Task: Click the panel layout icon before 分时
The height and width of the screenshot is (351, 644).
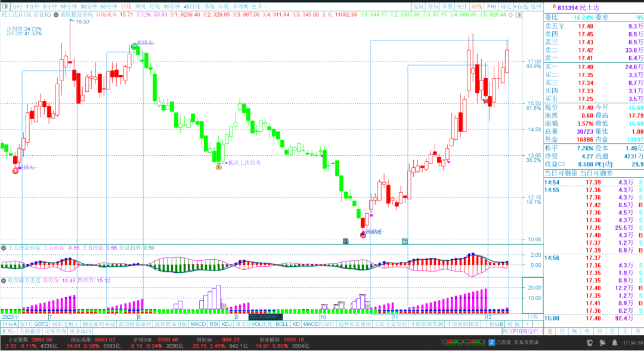Action: coord(5,7)
